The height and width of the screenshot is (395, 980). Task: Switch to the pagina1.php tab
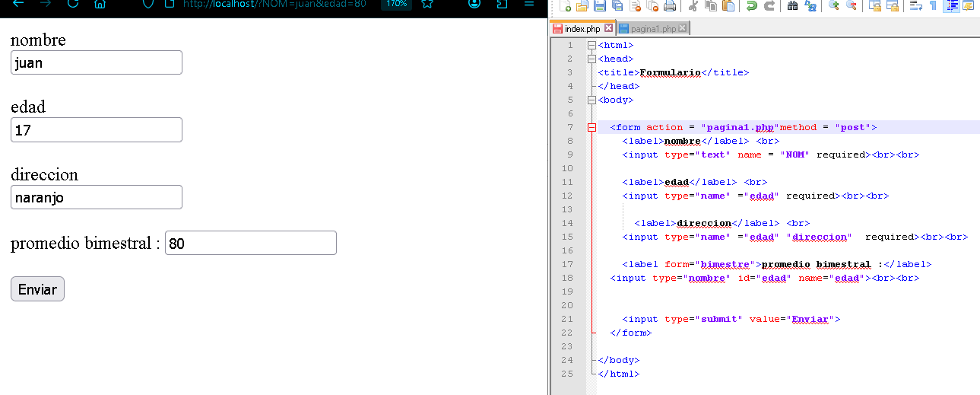[653, 29]
